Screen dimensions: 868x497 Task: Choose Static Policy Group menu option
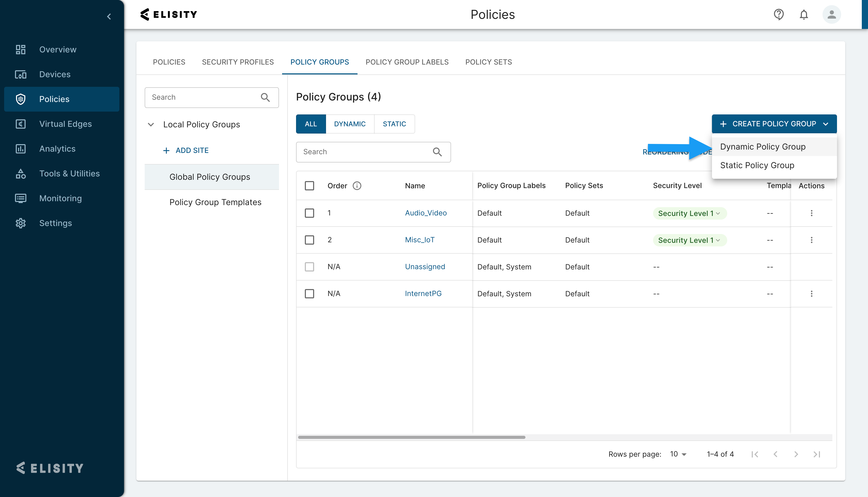click(x=757, y=165)
